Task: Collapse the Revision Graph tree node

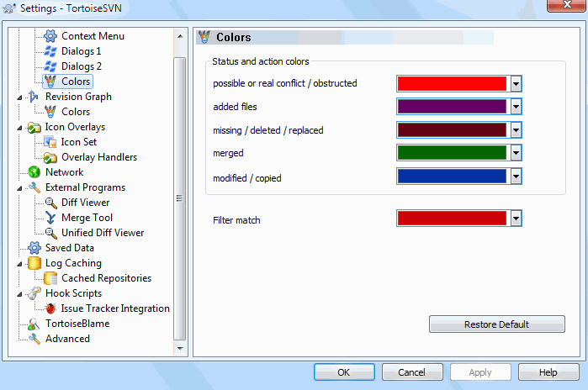Action: (x=19, y=97)
